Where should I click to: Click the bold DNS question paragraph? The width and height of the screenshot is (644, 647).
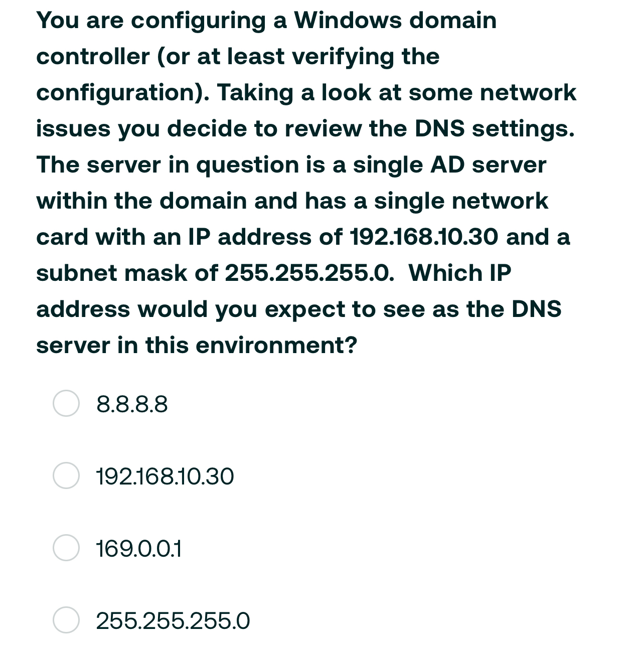[x=306, y=181]
